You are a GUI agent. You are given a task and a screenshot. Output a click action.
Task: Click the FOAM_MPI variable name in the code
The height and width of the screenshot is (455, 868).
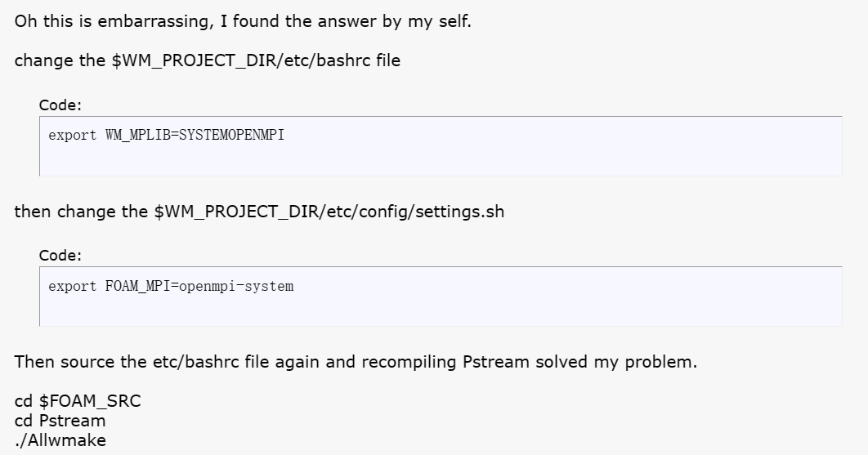click(x=138, y=286)
